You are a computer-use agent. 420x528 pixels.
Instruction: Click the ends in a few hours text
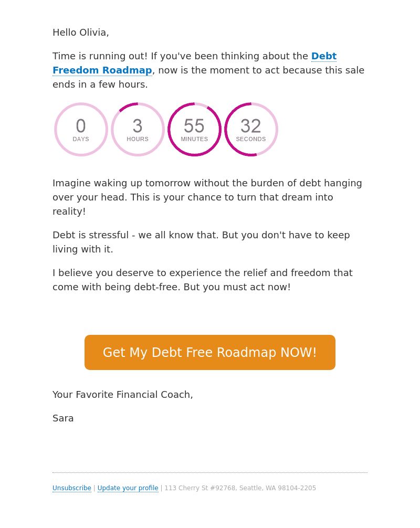coord(100,84)
